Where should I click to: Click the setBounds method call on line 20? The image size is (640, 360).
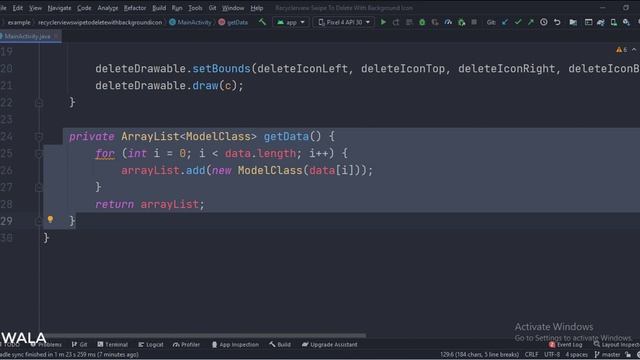(x=221, y=69)
